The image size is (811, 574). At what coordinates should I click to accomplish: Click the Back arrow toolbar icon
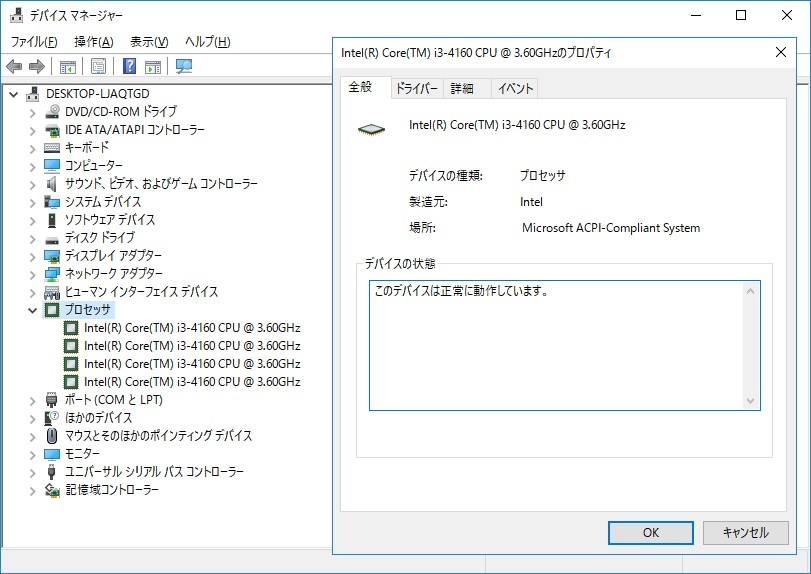[14, 66]
